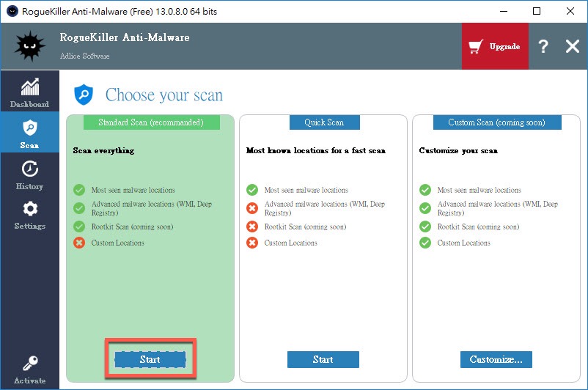Click the 'Customize your scan' text
Screen dimensions: 588x390
[x=458, y=150]
